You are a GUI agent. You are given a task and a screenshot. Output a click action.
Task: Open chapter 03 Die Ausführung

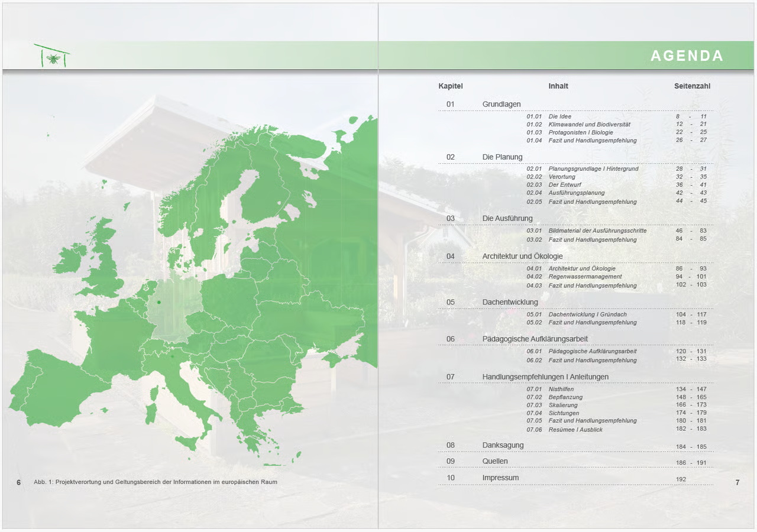(507, 219)
